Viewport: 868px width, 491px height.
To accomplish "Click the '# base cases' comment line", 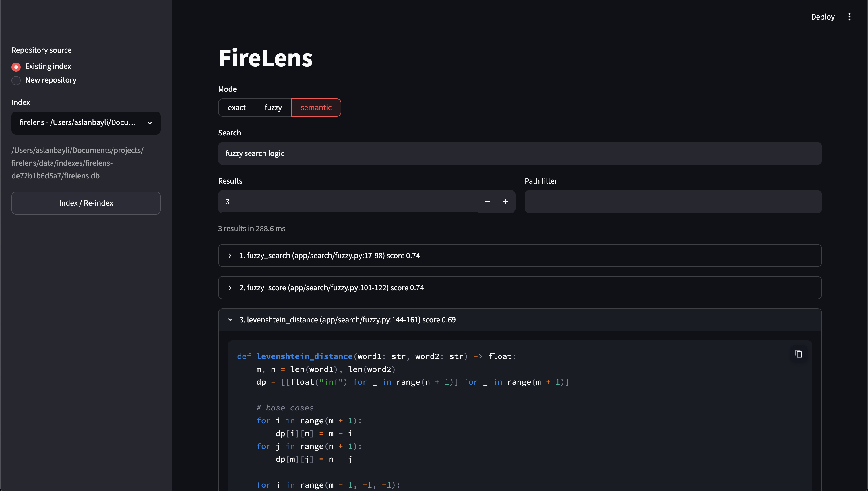I will click(x=285, y=408).
